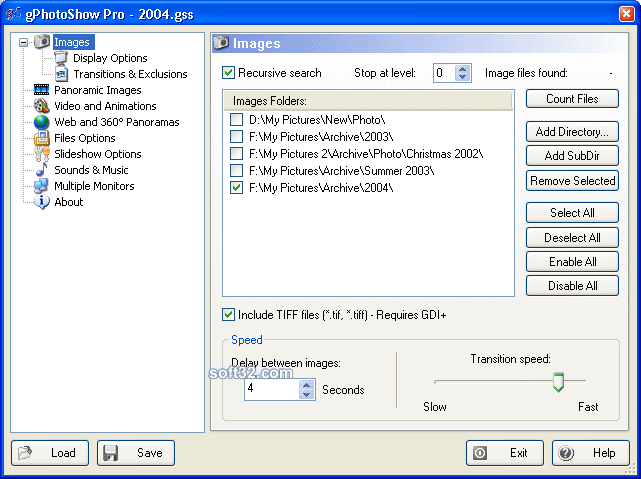Increase the Stop at level value
Viewport: 641px width, 479px height.
[x=462, y=69]
